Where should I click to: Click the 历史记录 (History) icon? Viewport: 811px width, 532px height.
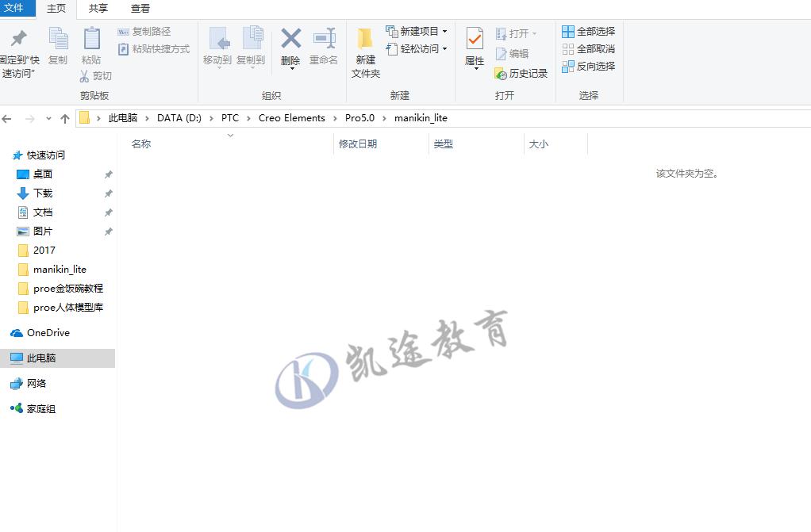pos(521,73)
